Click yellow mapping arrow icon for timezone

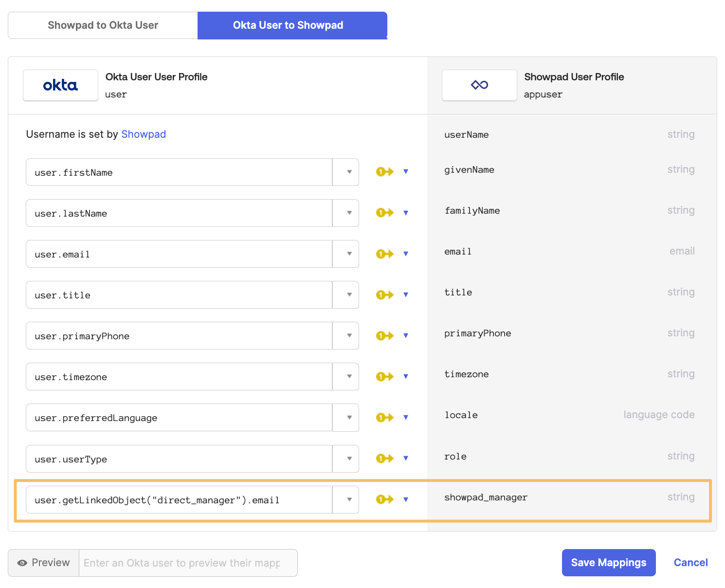point(384,376)
